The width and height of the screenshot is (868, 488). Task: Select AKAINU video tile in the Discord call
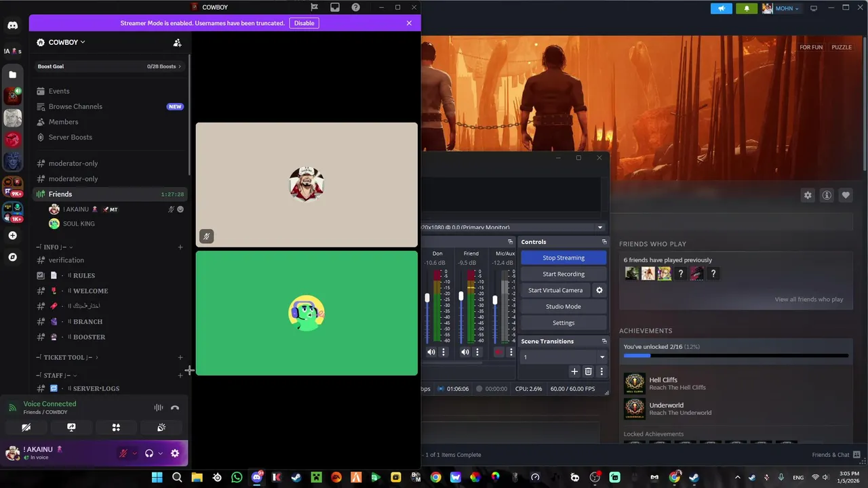pos(307,184)
